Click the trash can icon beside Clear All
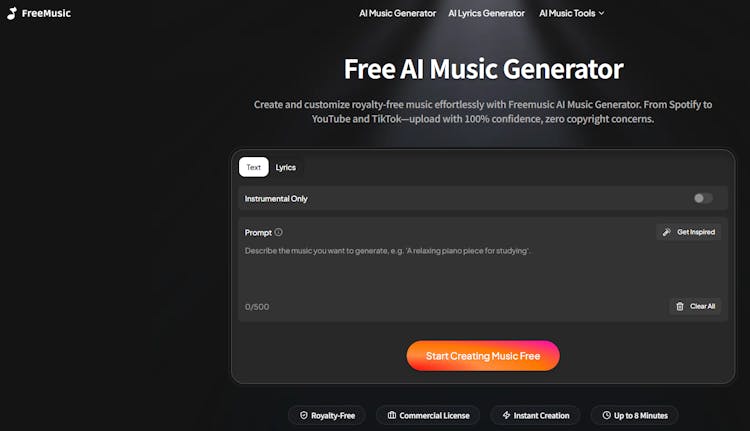Viewport: 750px width, 431px height. click(x=680, y=306)
